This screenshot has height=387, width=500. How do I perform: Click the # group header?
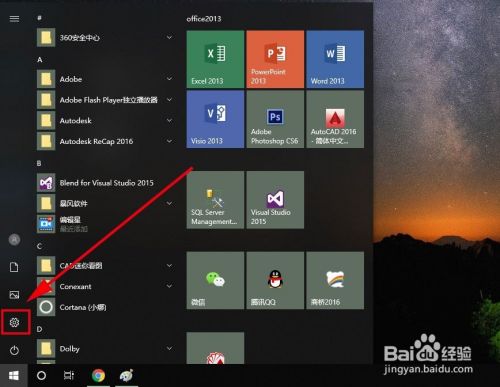tap(39, 18)
